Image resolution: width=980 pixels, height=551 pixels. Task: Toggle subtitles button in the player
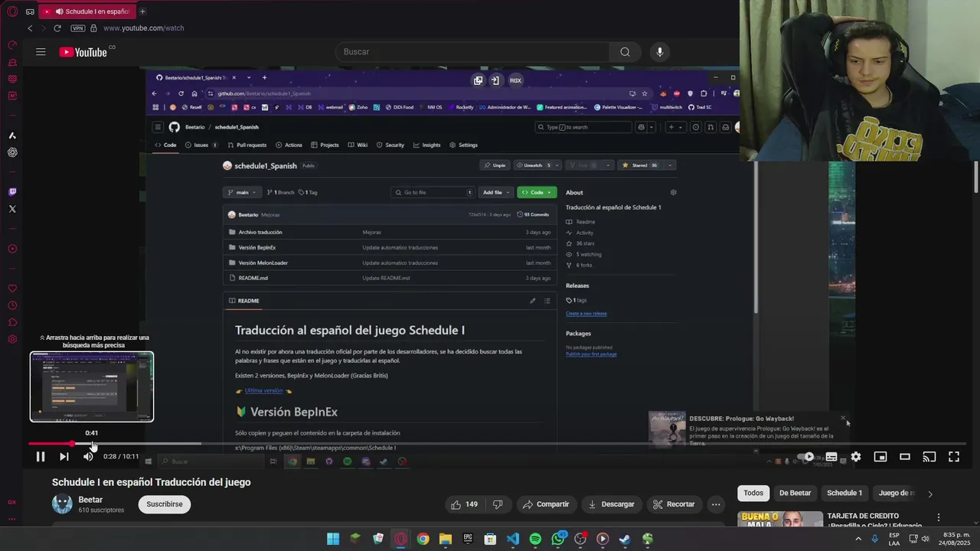[x=831, y=457]
